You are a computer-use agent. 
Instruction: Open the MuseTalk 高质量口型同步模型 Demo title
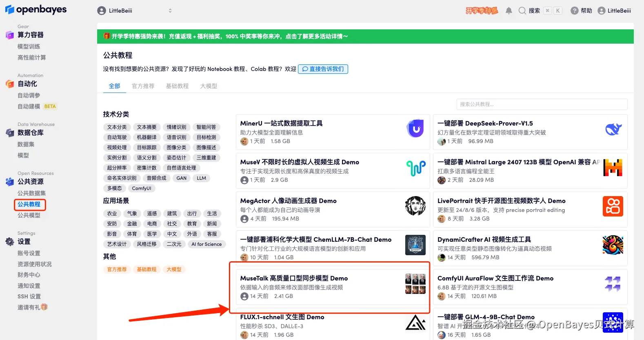coord(294,278)
